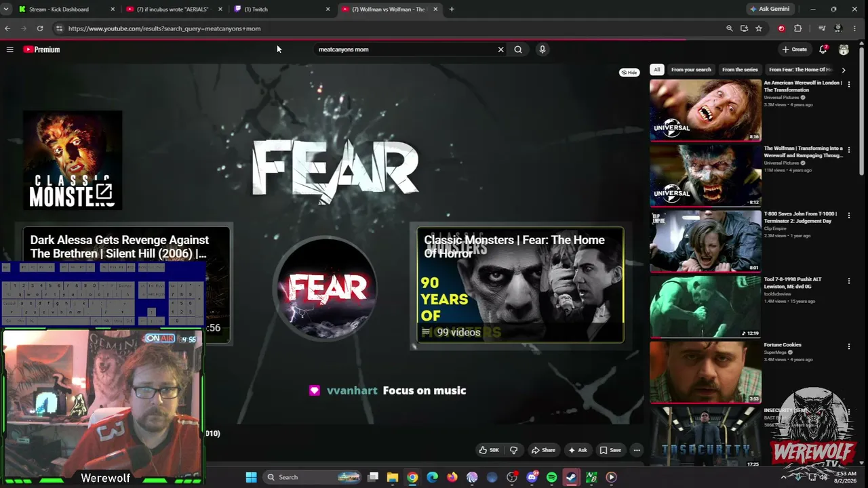Screen dimensions: 868x488
Task: Open Steam from the taskbar
Action: (572, 477)
